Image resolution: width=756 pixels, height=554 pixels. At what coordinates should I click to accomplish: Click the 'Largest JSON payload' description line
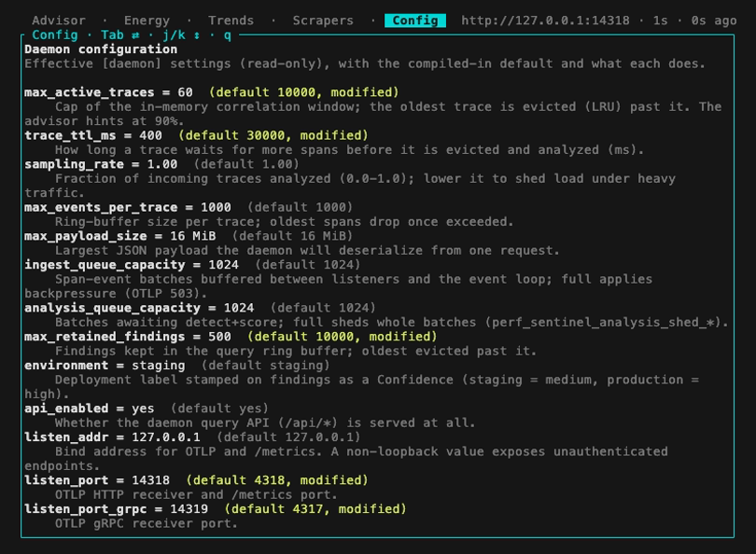coord(308,251)
